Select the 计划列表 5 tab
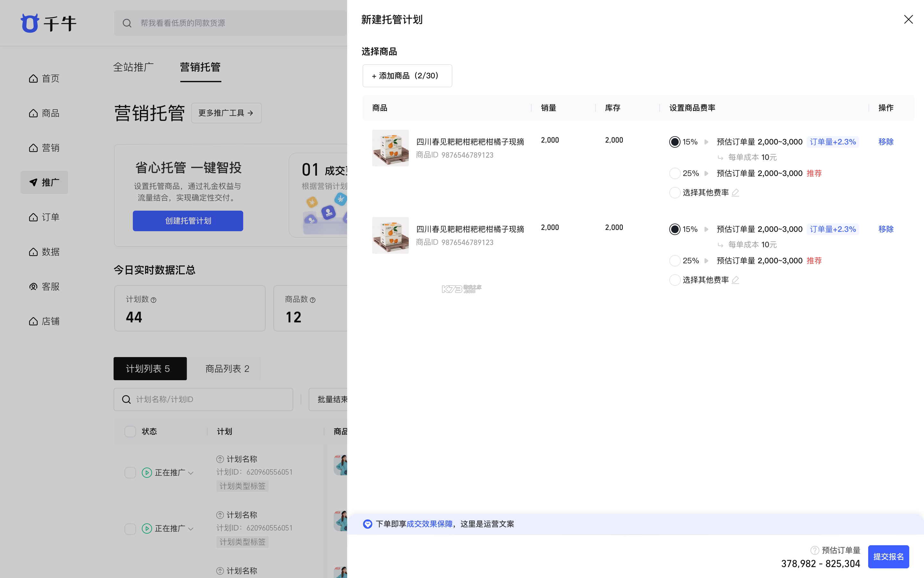 click(x=150, y=369)
